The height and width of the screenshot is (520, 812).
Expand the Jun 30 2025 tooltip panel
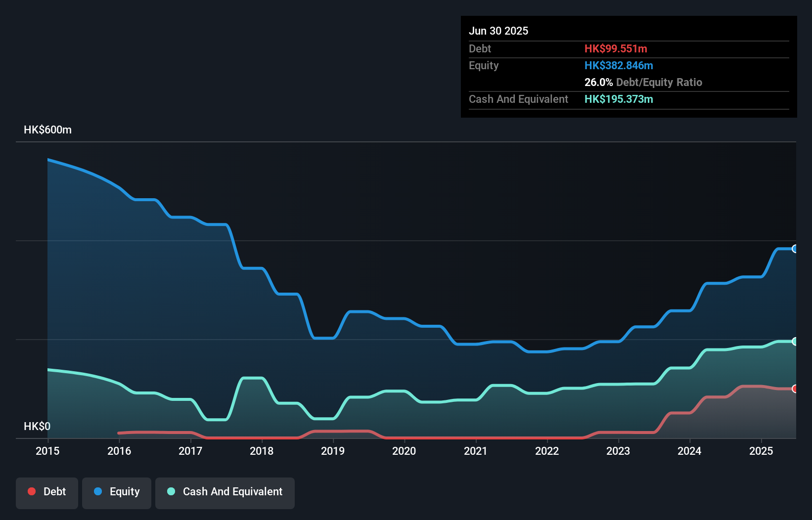[x=498, y=31]
